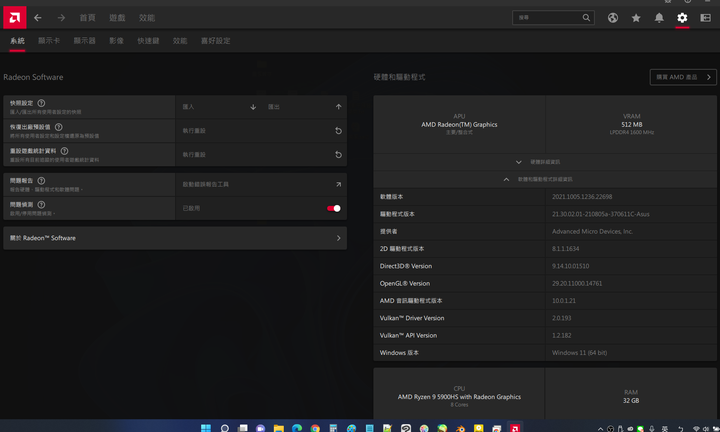
Task: Open notifications via the bell icon
Action: 659,17
